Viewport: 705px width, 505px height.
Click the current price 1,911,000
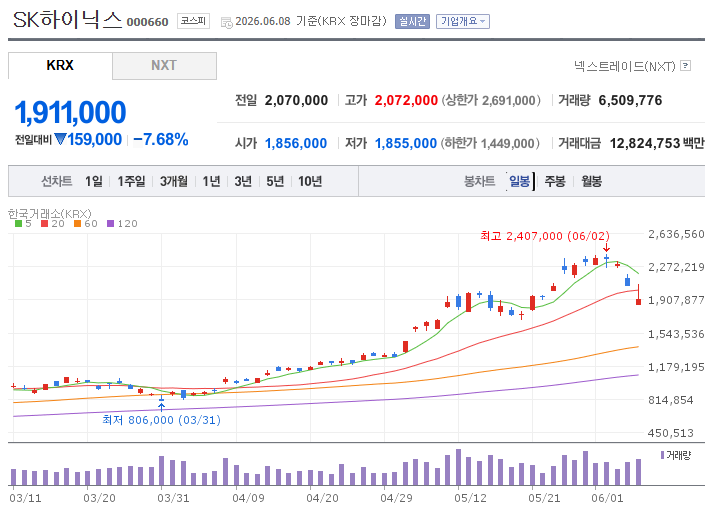pos(70,112)
